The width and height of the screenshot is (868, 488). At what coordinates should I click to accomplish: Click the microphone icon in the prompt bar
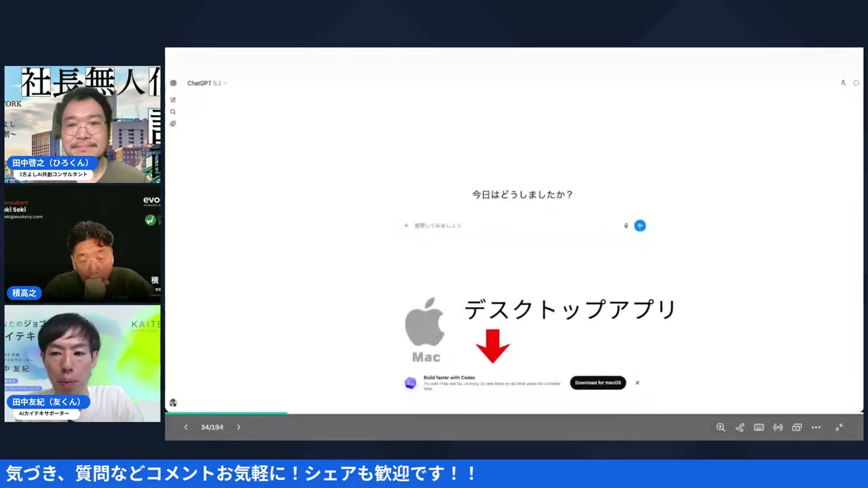(625, 226)
